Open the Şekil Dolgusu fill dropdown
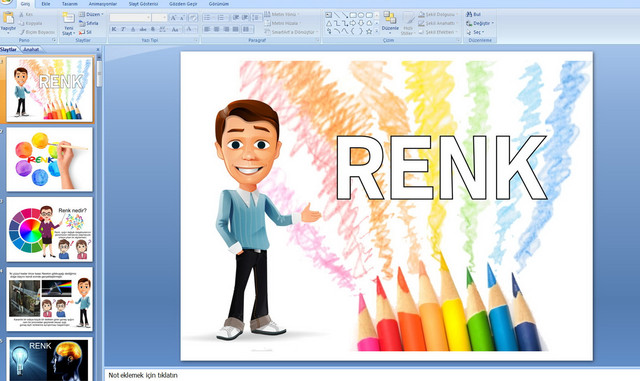 pos(438,14)
